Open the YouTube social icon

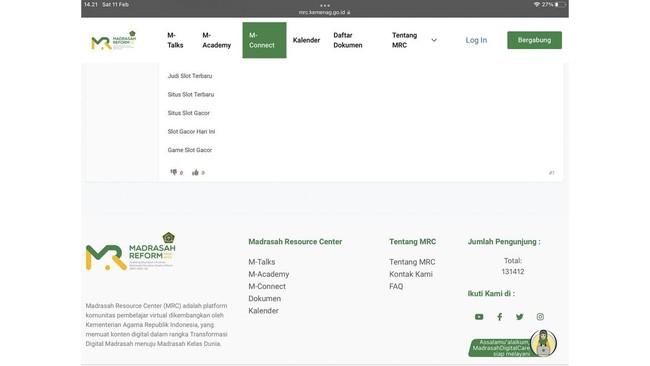(x=479, y=317)
